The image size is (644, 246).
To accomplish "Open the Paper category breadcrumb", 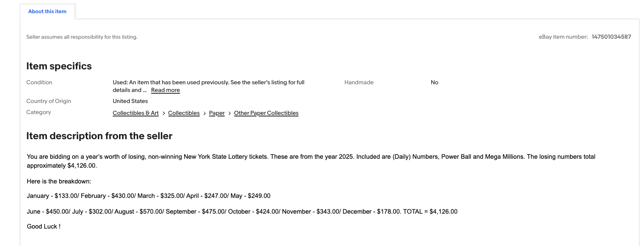I will pyautogui.click(x=217, y=113).
